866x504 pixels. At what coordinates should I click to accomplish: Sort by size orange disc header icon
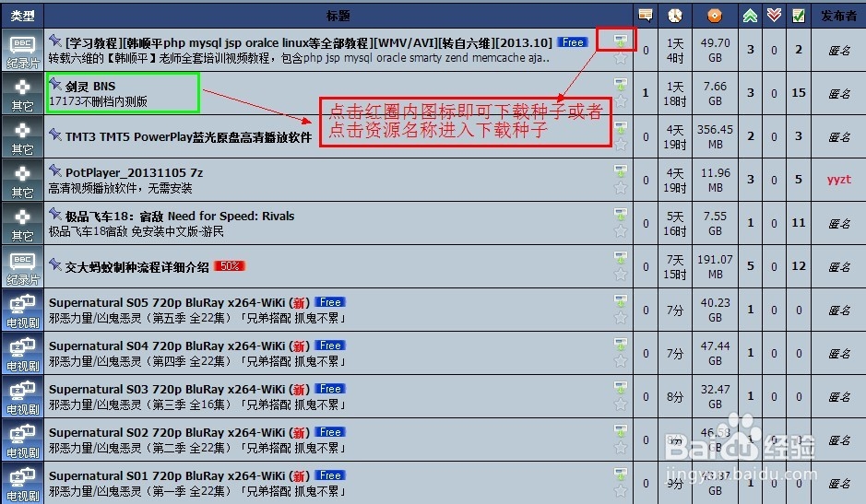pyautogui.click(x=715, y=16)
